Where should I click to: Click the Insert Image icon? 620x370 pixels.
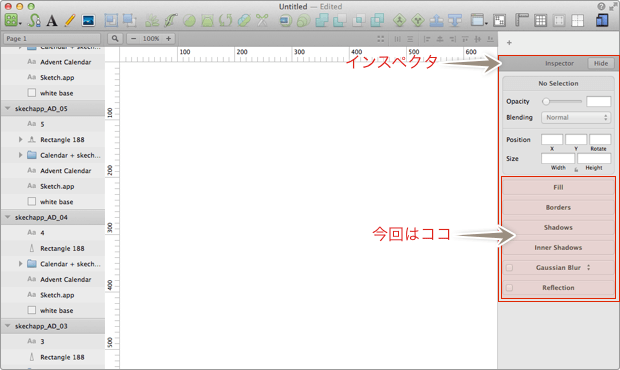pos(88,20)
